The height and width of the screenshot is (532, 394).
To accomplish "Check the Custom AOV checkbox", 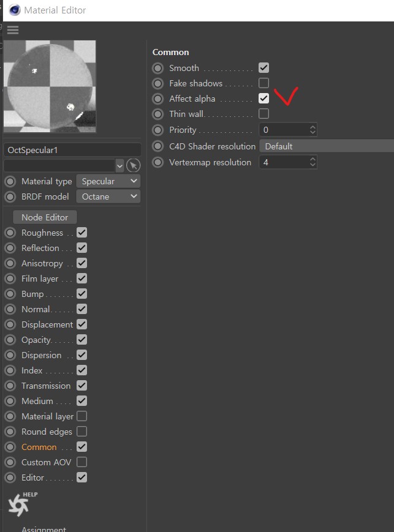I will (x=82, y=462).
